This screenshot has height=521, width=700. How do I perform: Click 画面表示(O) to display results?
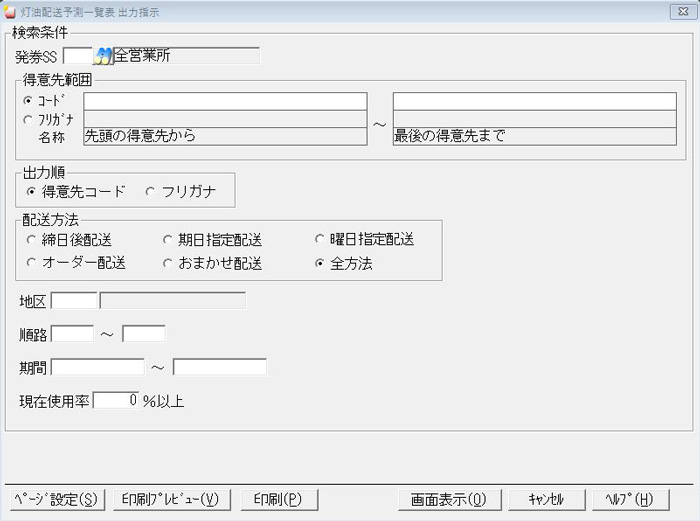coord(448,499)
